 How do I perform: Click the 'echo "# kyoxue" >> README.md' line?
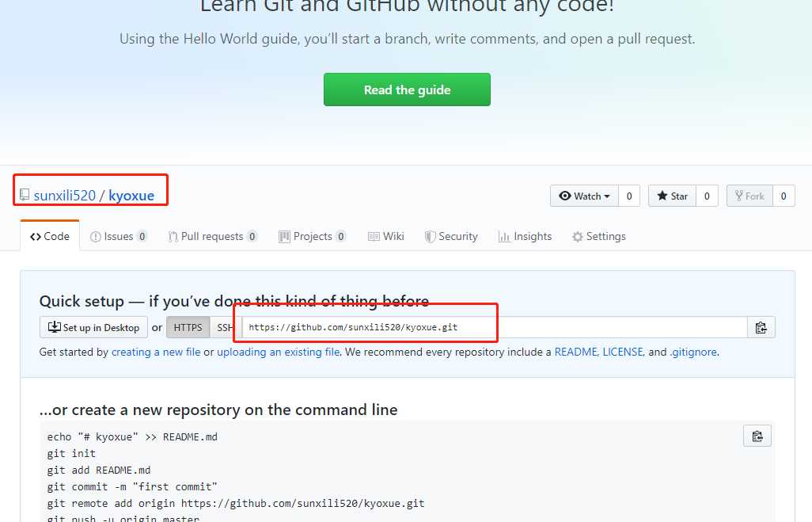click(132, 437)
